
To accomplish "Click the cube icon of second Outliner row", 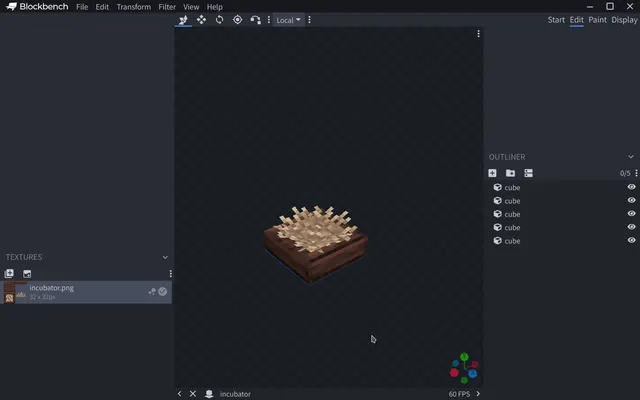I will [x=498, y=200].
